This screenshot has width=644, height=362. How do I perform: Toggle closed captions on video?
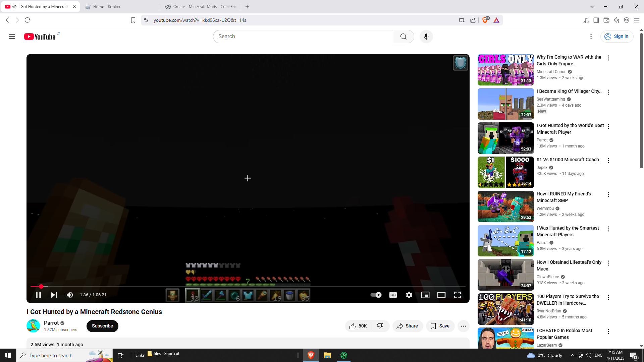coord(393,295)
